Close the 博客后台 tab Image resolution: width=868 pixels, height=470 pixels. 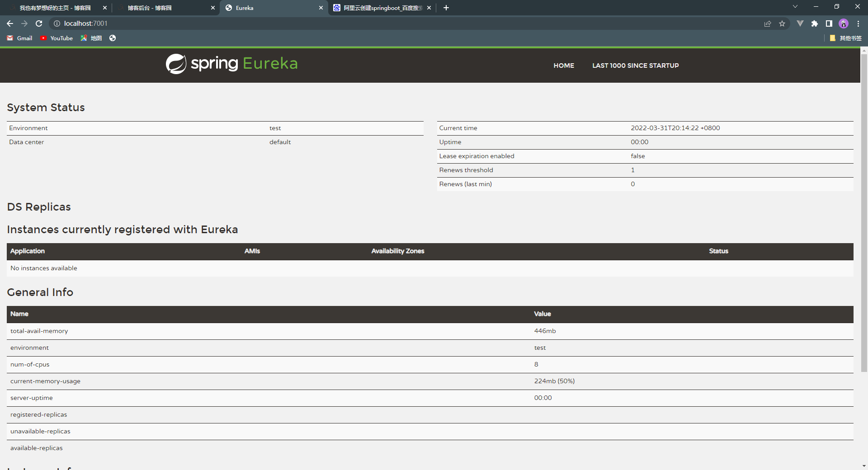point(213,8)
